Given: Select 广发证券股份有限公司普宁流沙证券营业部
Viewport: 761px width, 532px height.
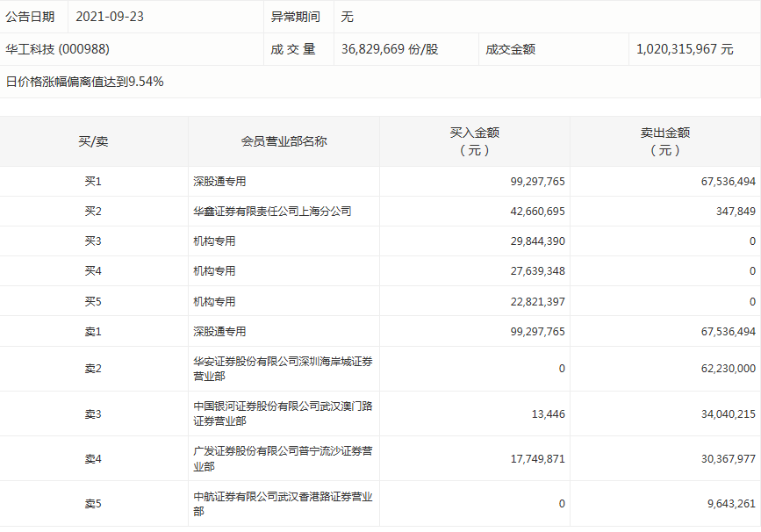Looking at the screenshot, I should click(283, 459).
